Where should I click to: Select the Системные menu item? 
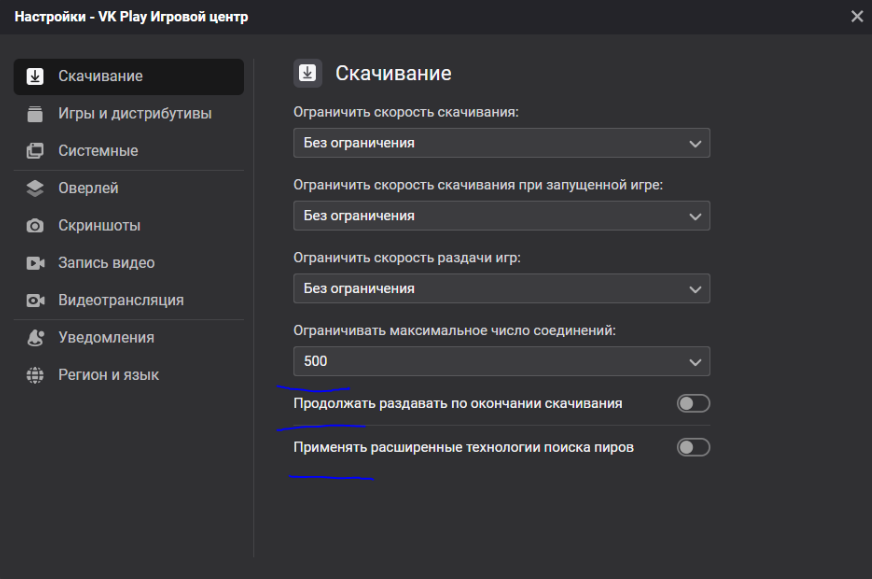tap(98, 151)
